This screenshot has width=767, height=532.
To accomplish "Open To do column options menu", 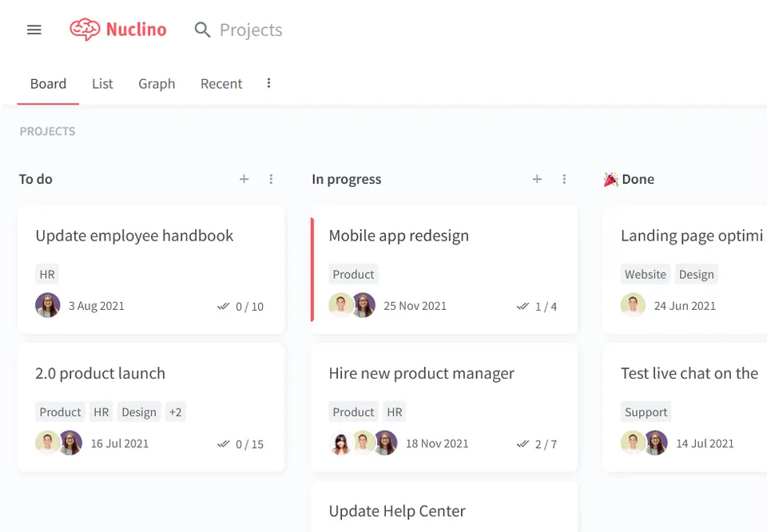I will (271, 179).
